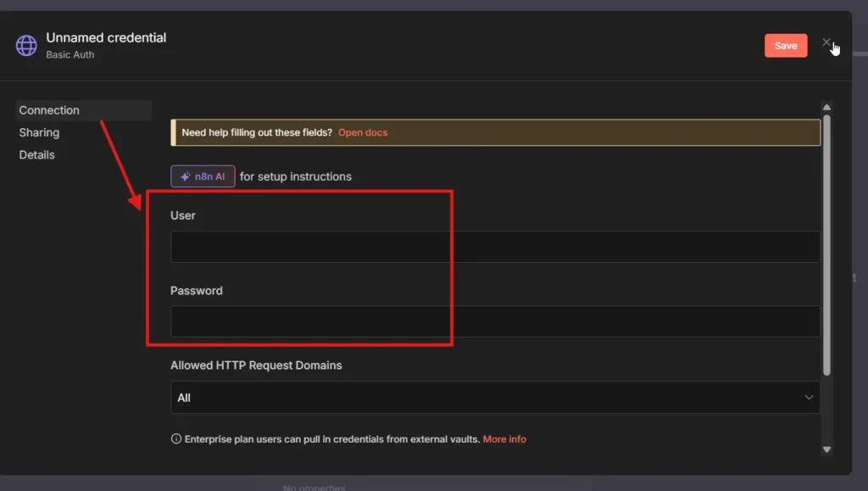
Task: Expand the All domains selector chevron
Action: pyautogui.click(x=808, y=397)
